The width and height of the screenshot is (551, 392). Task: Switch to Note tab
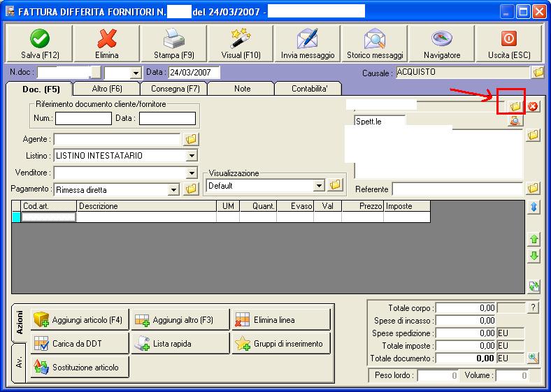pos(242,89)
